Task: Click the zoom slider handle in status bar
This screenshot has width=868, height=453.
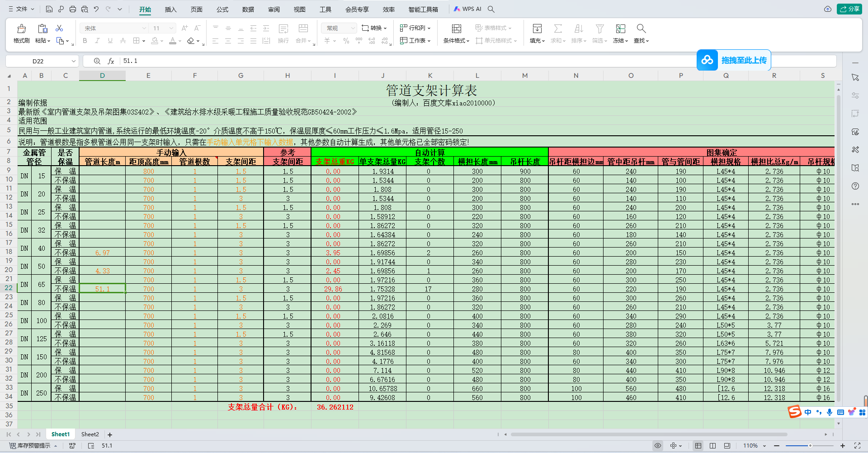Action: pos(810,446)
